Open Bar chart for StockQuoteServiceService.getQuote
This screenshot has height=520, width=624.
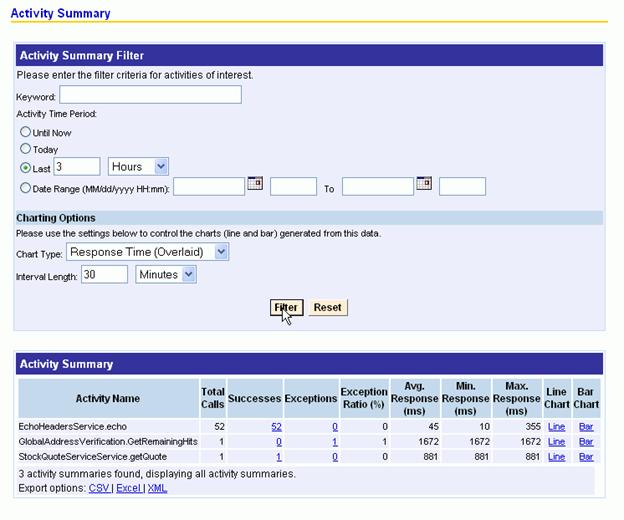pos(586,457)
